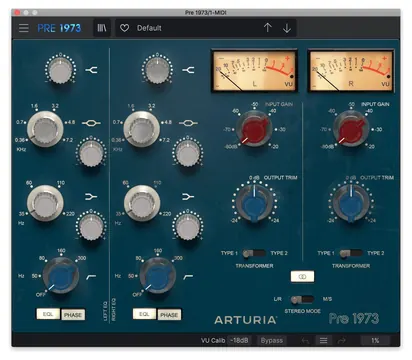The image size is (412, 360).
Task: Click the right channel red Input Gain knob
Action: tap(351, 129)
